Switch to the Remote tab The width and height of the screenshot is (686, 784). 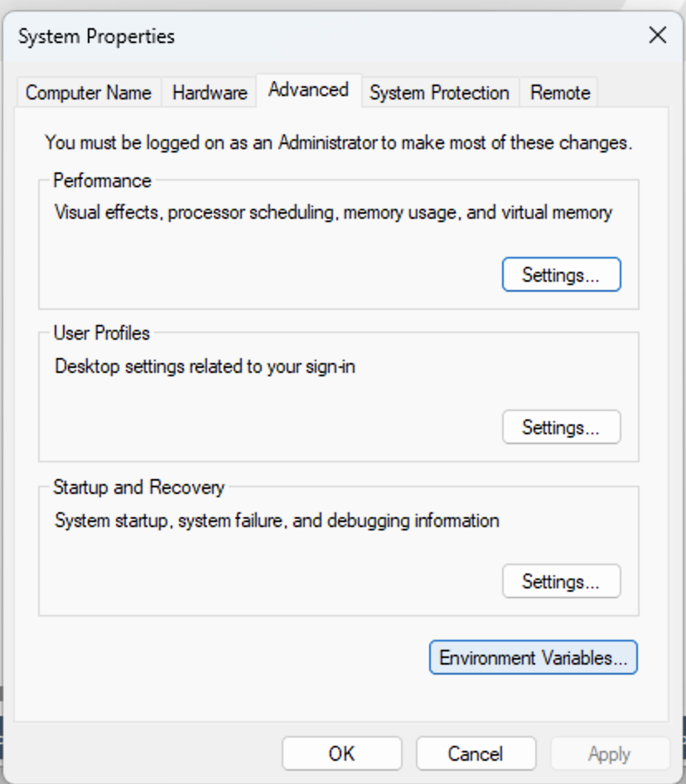pos(560,93)
